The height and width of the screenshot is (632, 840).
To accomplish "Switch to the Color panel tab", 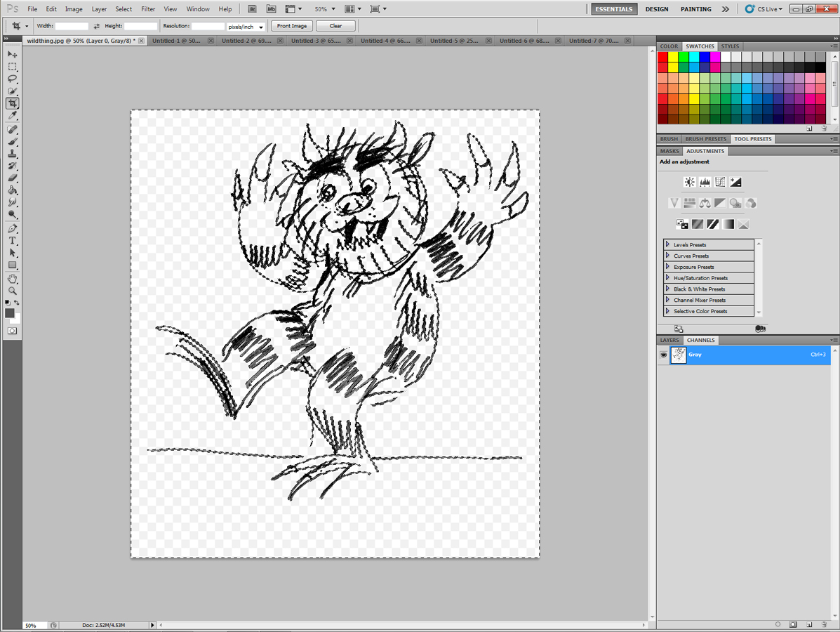I will [669, 46].
